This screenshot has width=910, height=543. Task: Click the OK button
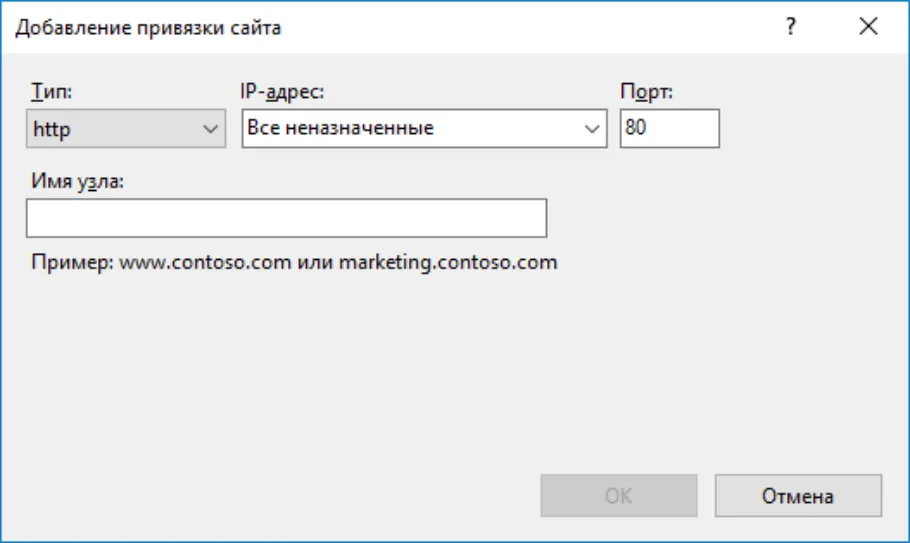[619, 495]
